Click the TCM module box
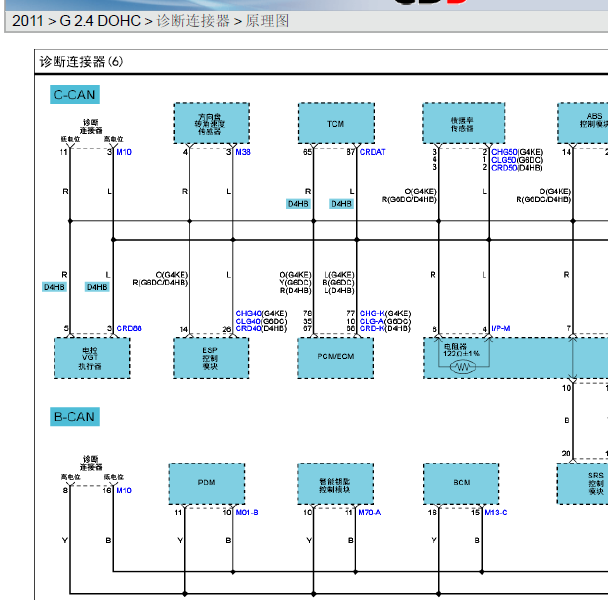This screenshot has height=600, width=608. [336, 123]
